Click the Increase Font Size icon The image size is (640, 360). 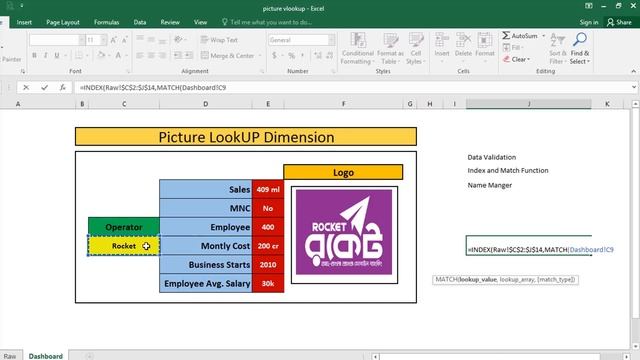(x=113, y=40)
